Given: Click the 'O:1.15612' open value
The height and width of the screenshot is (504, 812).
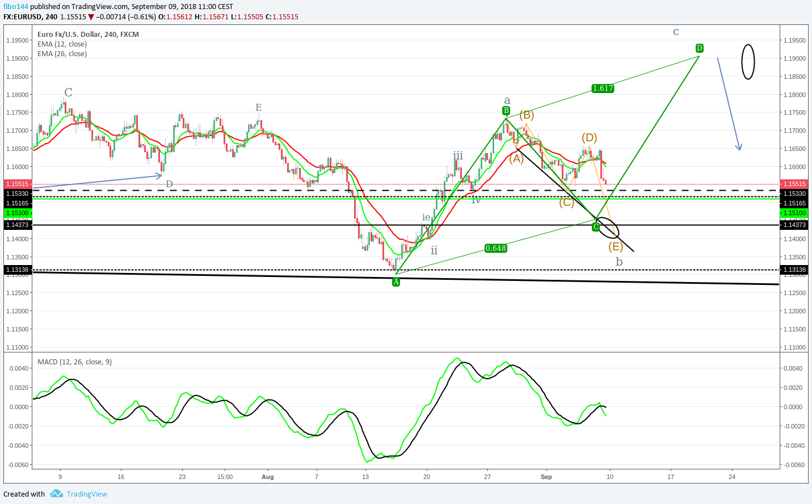Looking at the screenshot, I should [175, 17].
